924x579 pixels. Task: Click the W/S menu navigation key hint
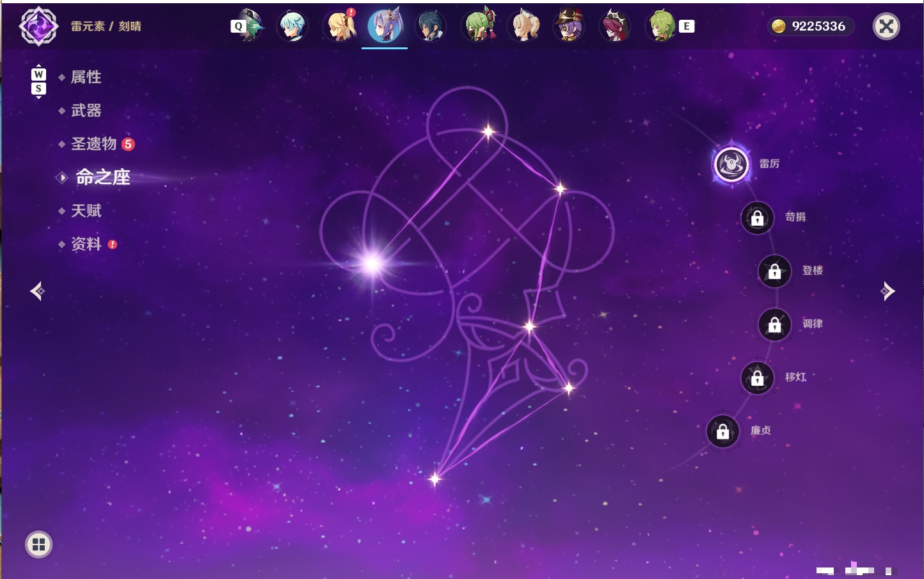(38, 81)
